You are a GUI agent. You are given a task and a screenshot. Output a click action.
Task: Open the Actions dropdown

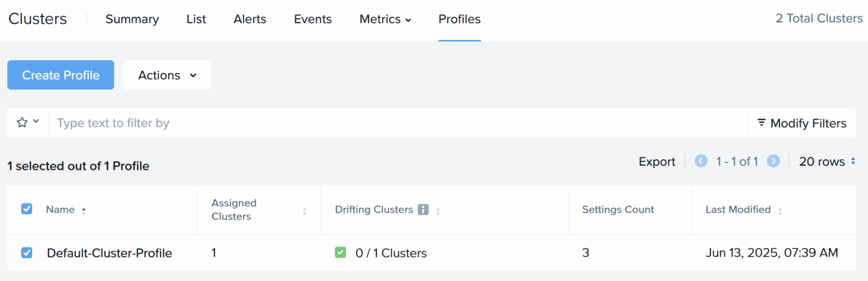point(167,75)
